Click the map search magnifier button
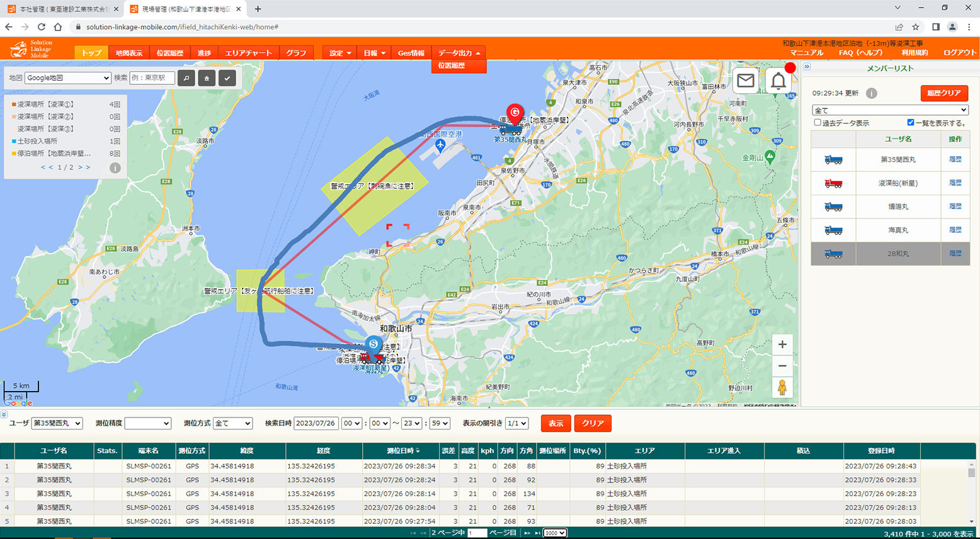This screenshot has width=980, height=539. point(186,78)
